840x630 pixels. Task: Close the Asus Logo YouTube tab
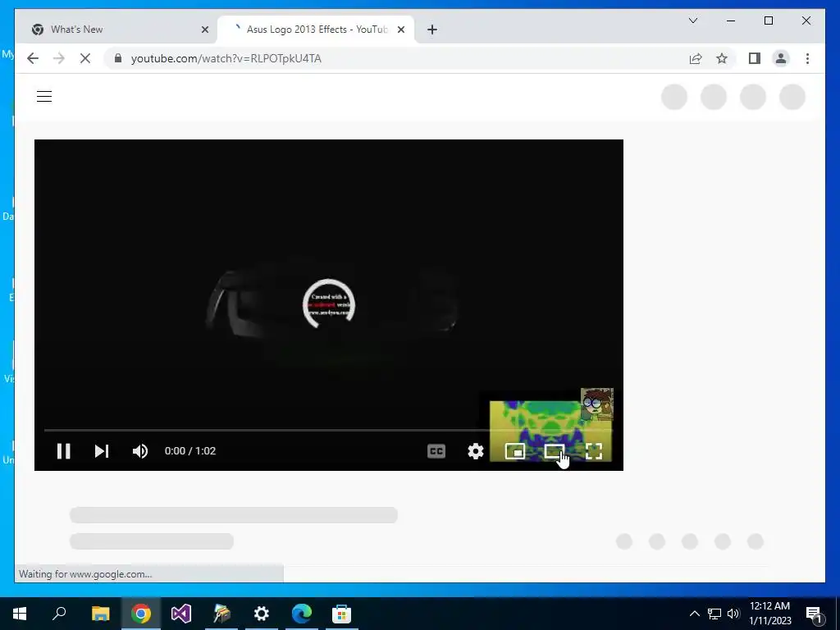click(400, 30)
